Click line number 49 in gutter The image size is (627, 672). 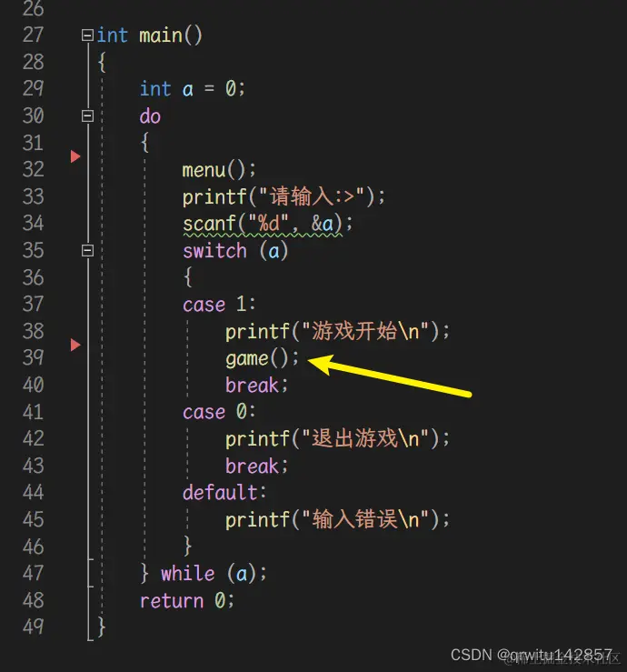pyautogui.click(x=33, y=627)
